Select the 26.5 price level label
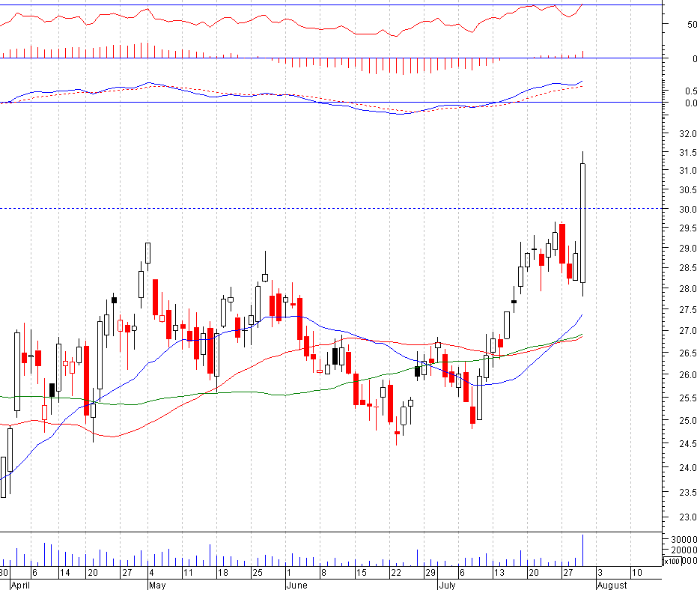700x590 pixels. [x=687, y=353]
